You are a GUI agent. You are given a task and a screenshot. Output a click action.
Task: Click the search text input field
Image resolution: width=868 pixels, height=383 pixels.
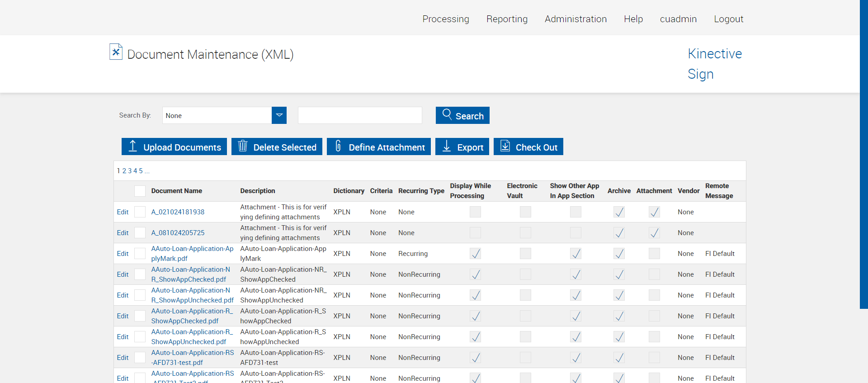point(360,115)
